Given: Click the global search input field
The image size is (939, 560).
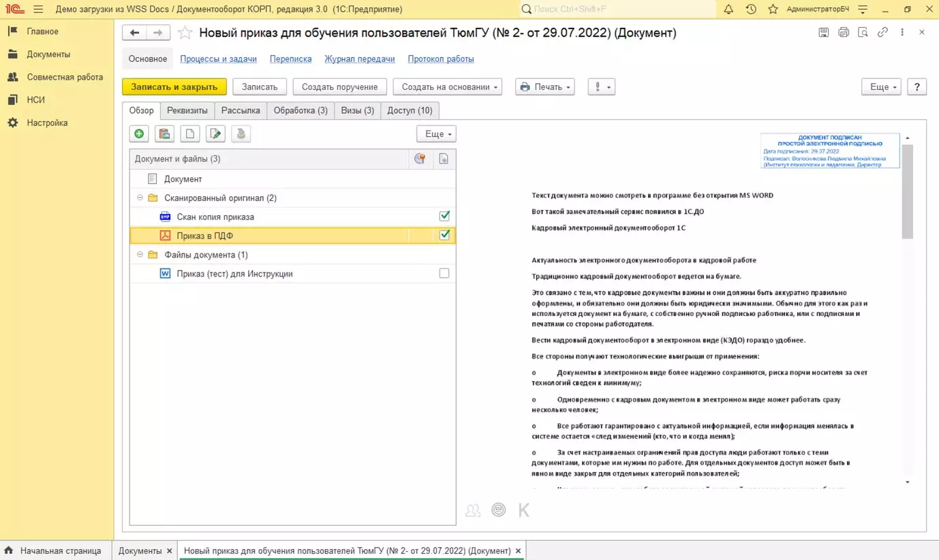Looking at the screenshot, I should tap(620, 10).
